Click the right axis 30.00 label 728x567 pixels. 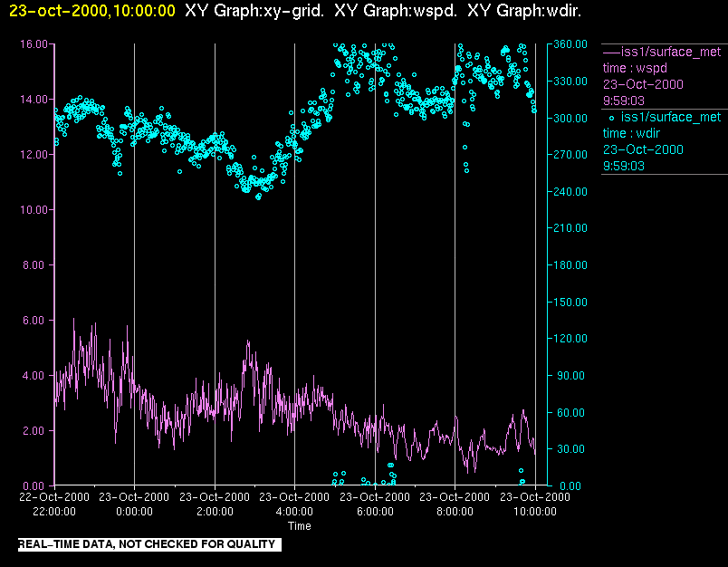point(570,449)
